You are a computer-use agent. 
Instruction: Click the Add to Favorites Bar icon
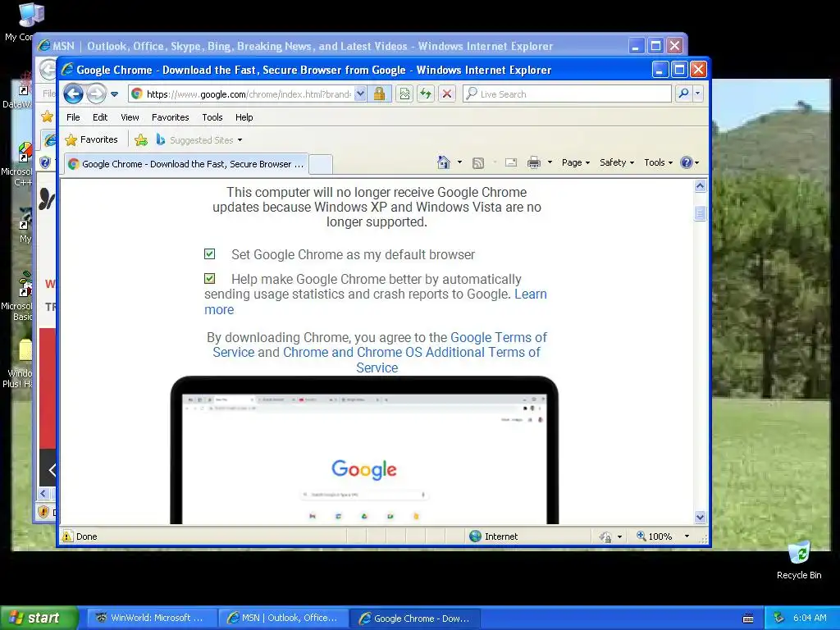tap(141, 140)
